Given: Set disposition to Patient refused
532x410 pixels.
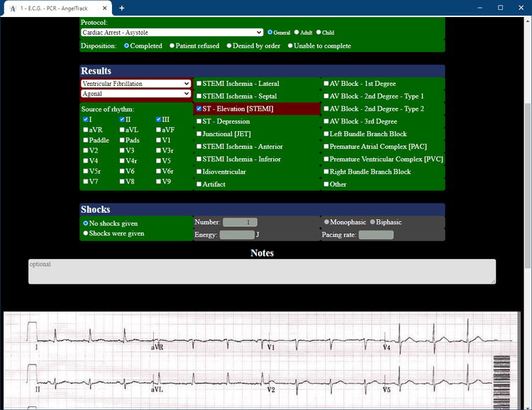Looking at the screenshot, I should (x=172, y=45).
